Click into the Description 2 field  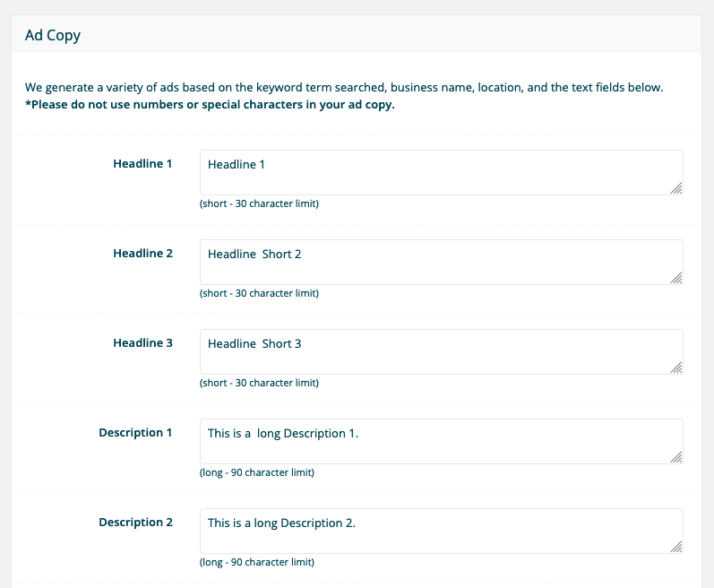click(x=439, y=531)
